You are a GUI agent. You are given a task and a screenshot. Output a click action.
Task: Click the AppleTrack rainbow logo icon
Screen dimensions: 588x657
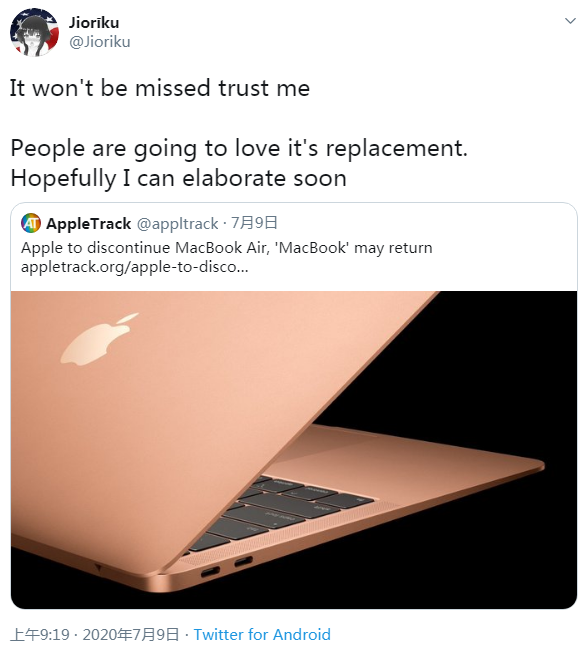(31, 223)
